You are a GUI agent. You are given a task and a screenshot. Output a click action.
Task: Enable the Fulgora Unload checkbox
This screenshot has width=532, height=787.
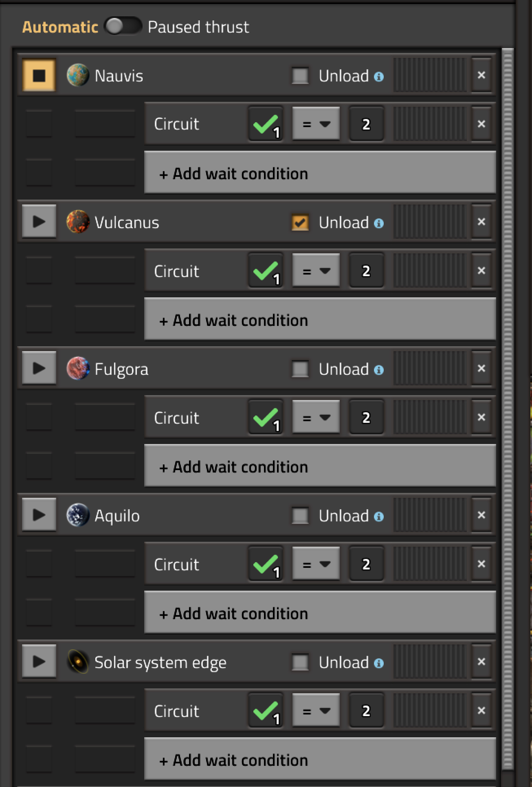click(300, 369)
